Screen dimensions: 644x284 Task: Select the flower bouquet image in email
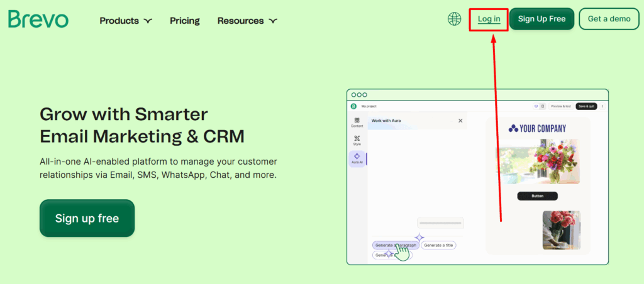(x=537, y=161)
